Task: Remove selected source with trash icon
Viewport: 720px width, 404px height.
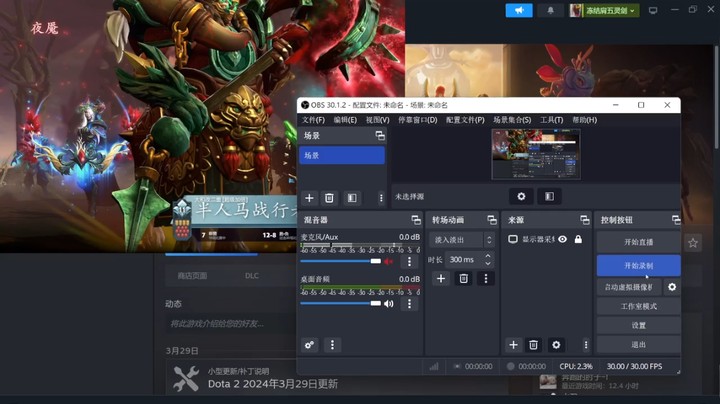Action: coord(533,345)
